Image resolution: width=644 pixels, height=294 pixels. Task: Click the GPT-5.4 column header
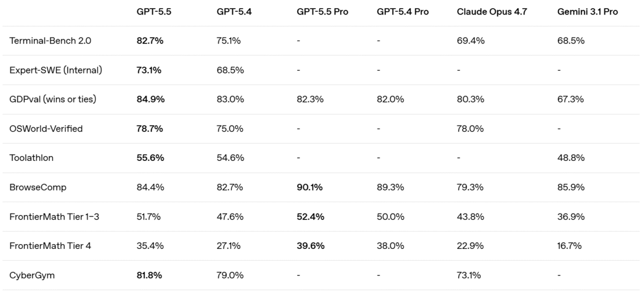230,12
